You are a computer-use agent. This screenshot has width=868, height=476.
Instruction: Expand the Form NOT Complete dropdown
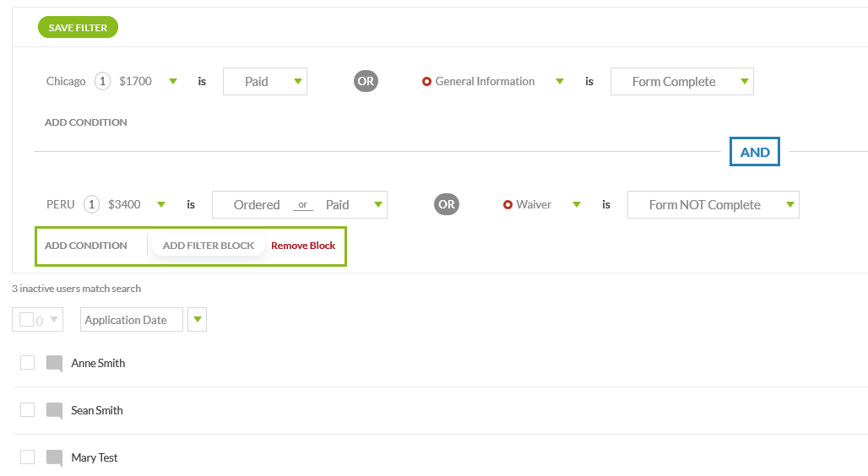point(713,205)
